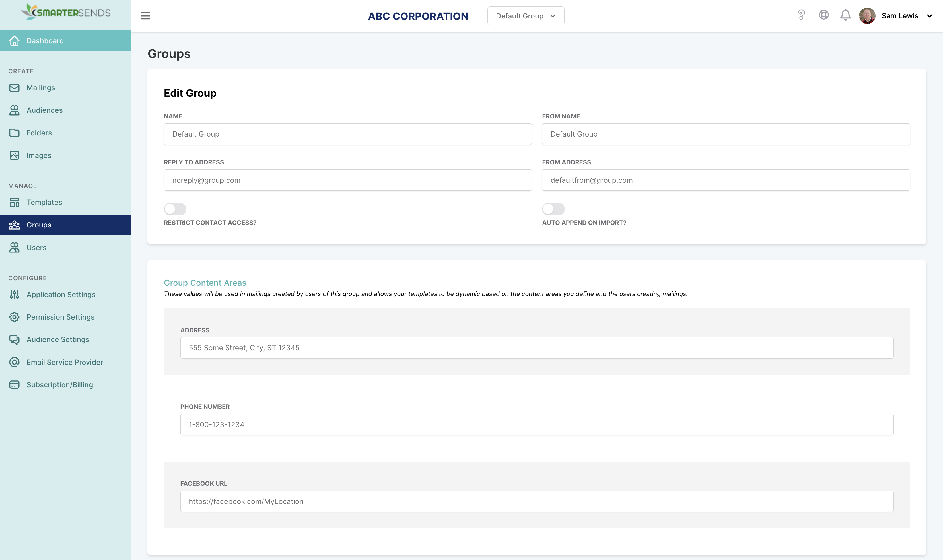This screenshot has height=560, width=943.
Task: Open the Sam Lewis user menu arrow
Action: click(929, 16)
